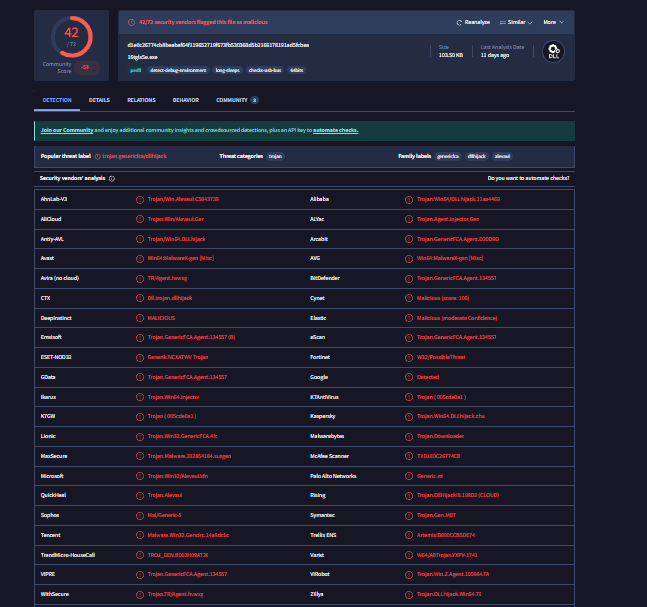
Task: Click malicious alert icon in Kaspersky row
Action: 409,415
